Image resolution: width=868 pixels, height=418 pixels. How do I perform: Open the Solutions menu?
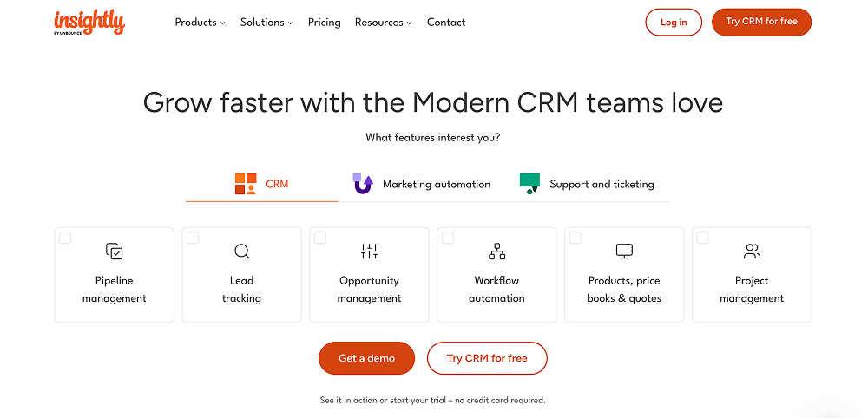[x=266, y=23]
